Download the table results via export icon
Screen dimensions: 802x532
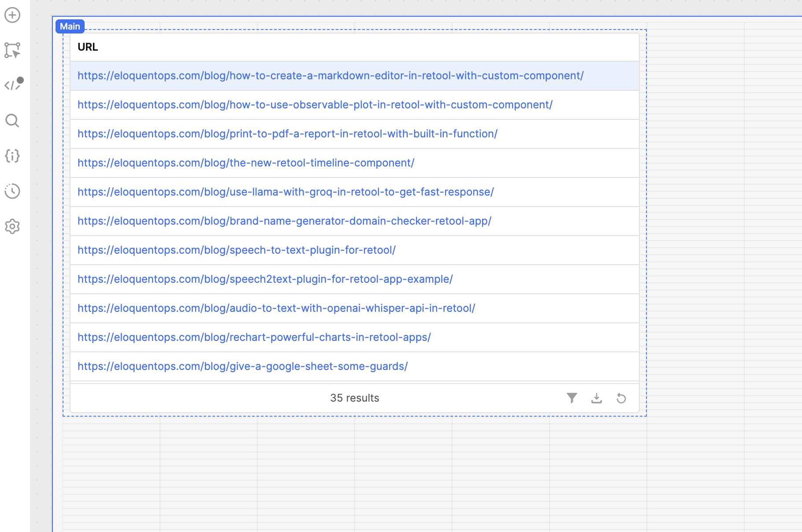pos(597,398)
